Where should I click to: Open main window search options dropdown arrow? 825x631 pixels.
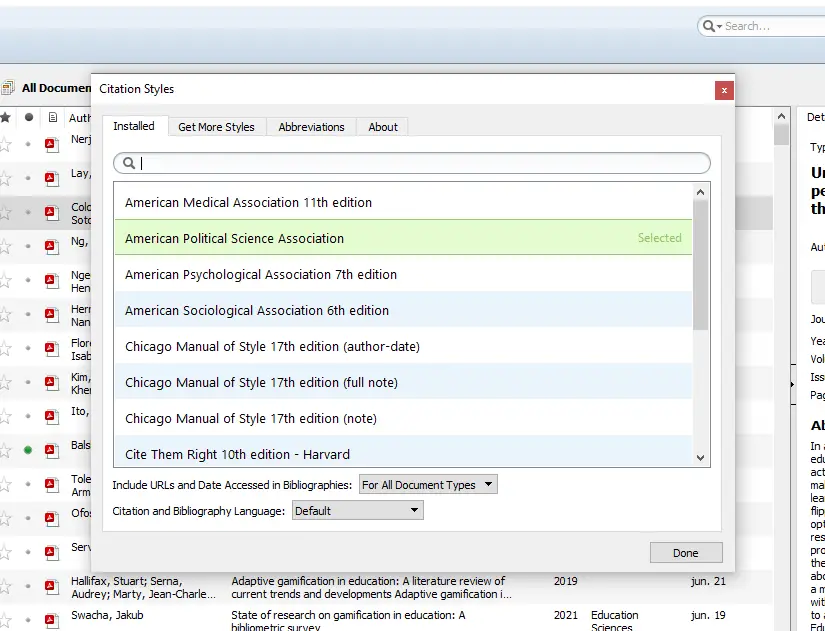pyautogui.click(x=719, y=27)
